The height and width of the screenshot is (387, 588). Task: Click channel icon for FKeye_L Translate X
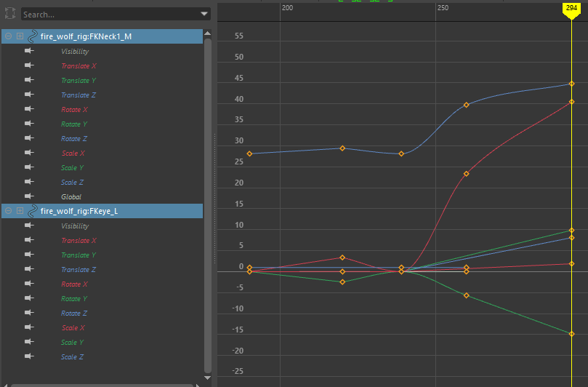29,240
